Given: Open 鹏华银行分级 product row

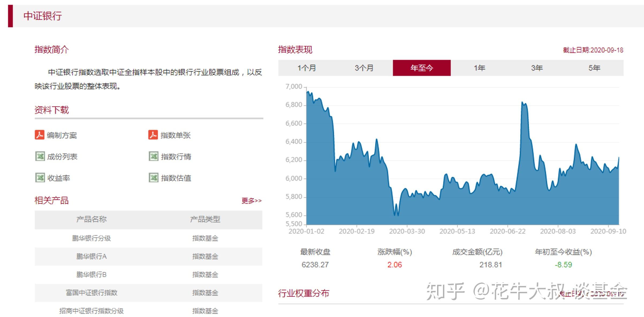Looking at the screenshot, I should tap(149, 238).
